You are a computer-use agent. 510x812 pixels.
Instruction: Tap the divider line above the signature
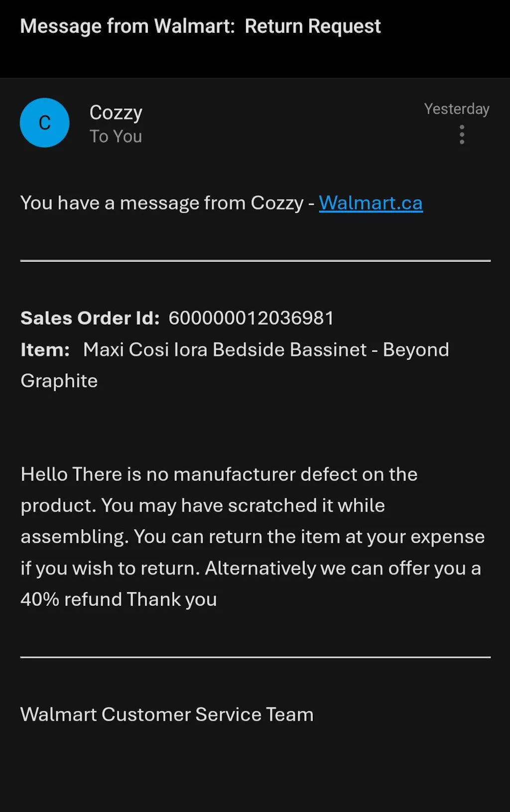tap(255, 657)
